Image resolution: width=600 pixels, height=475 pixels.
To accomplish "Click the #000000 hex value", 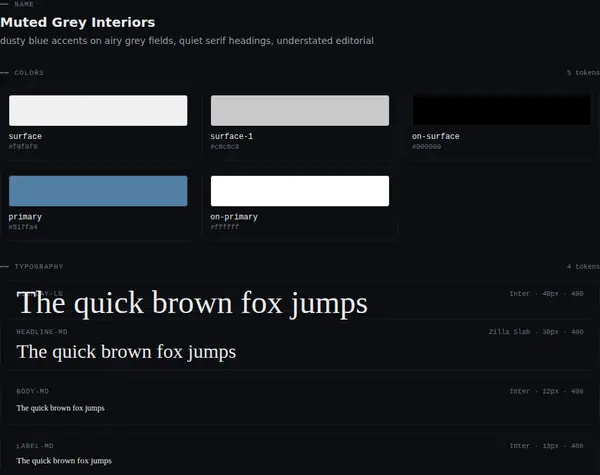I will click(426, 147).
